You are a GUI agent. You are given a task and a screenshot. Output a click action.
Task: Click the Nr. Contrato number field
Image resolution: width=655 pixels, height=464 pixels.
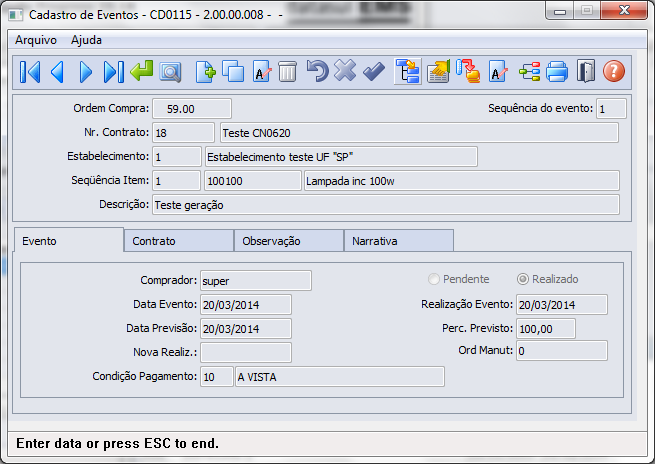pos(183,133)
